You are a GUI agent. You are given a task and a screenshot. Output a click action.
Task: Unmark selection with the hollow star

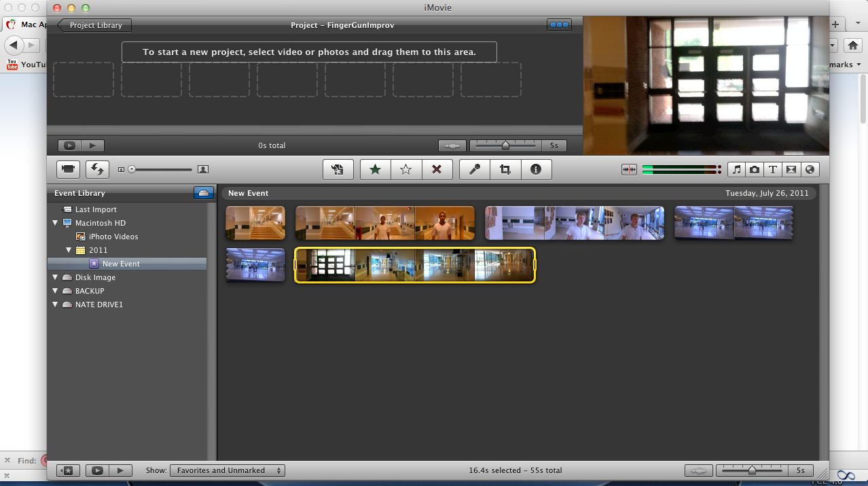pos(406,169)
